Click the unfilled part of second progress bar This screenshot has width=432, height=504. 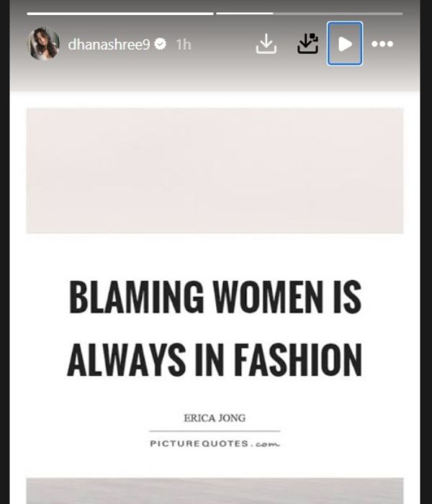[338, 14]
